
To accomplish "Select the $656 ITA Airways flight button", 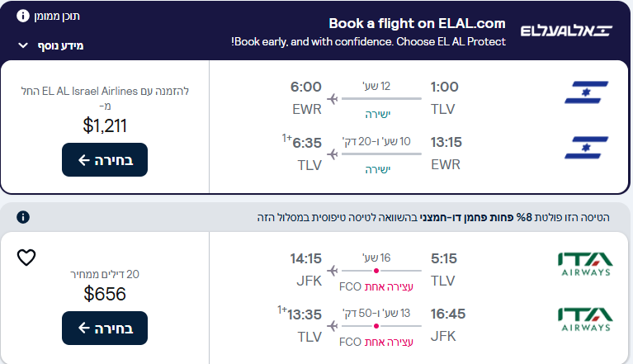I will coord(104,328).
